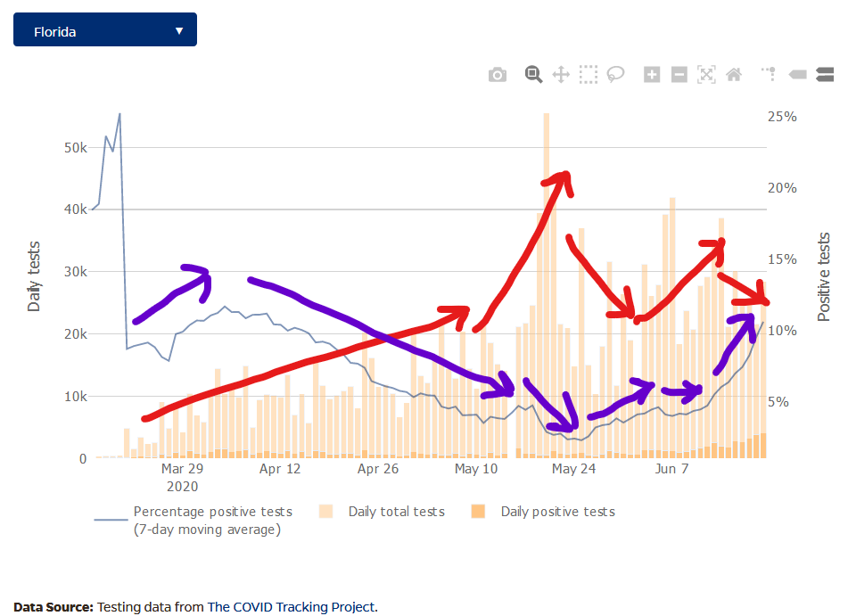The image size is (848, 616).
Task: Toggle the Daily total tests legend entry
Action: [x=396, y=512]
